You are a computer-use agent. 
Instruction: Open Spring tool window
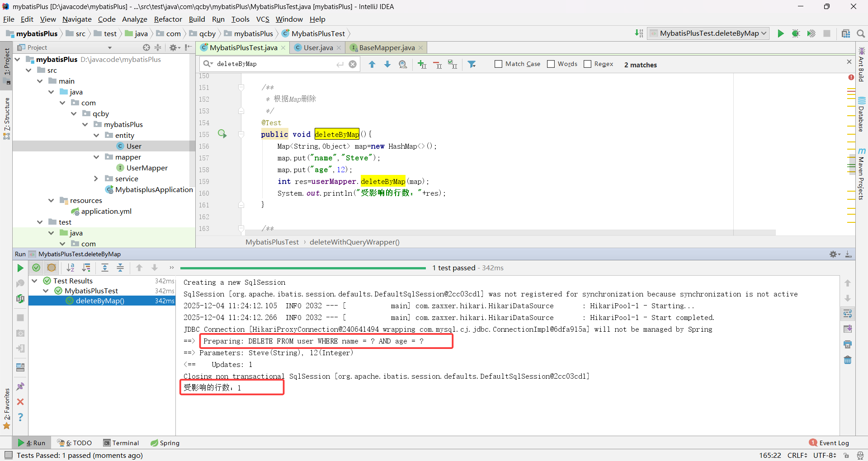(165, 443)
